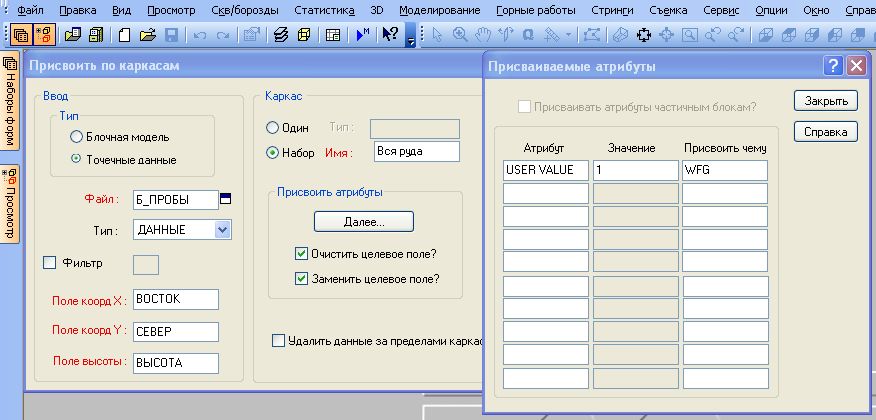Screen dimensions: 876x420
Task: Click the Имя field containing Вся руда
Action: (416, 151)
